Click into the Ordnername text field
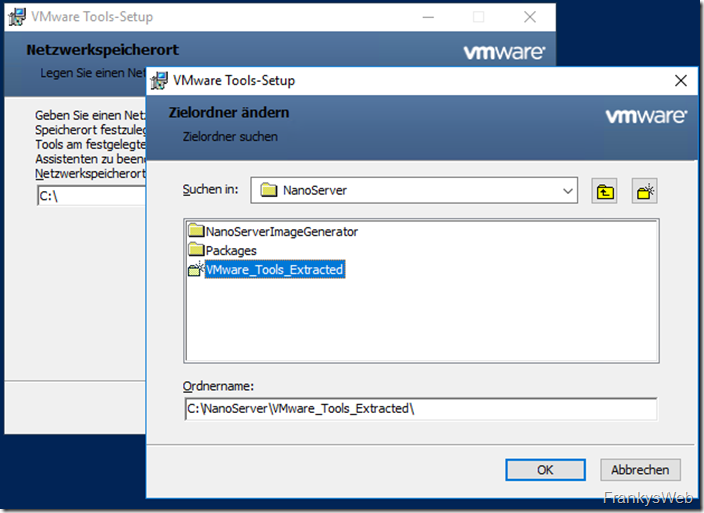The image size is (704, 513). point(420,408)
